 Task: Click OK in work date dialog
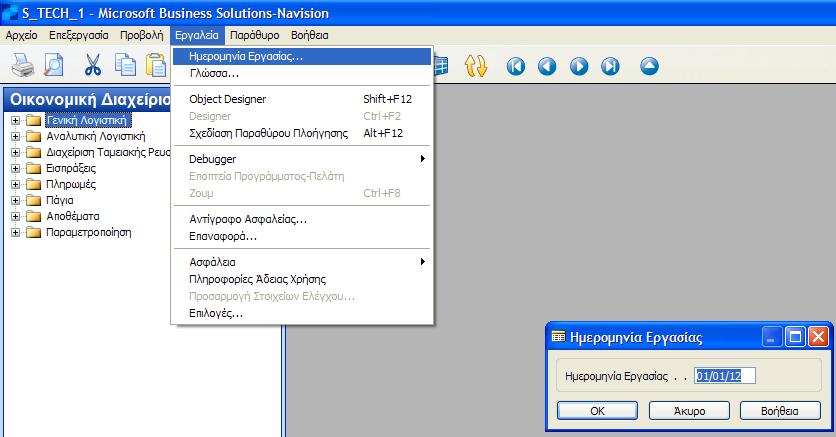[597, 410]
